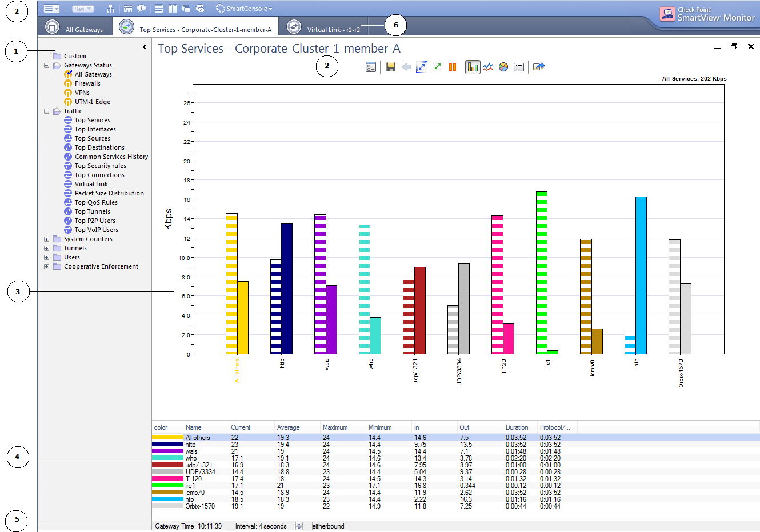The width and height of the screenshot is (760, 532).
Task: Save the view using the floppy disk icon
Action: tap(391, 67)
